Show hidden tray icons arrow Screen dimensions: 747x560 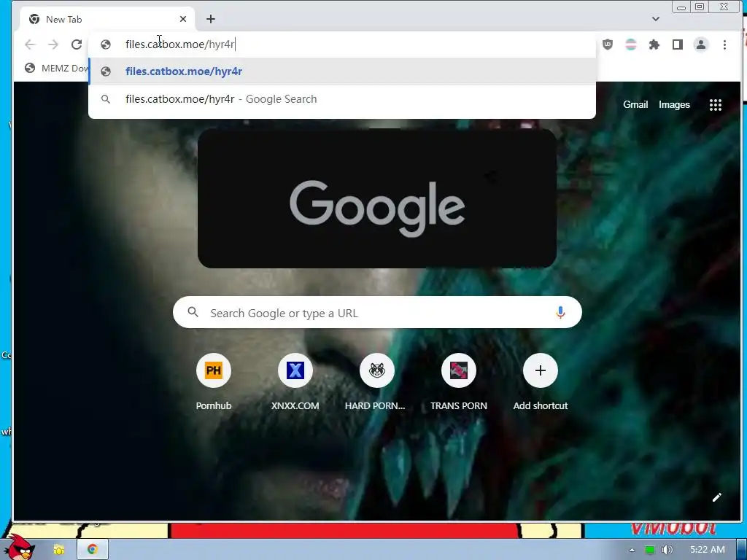tap(632, 550)
